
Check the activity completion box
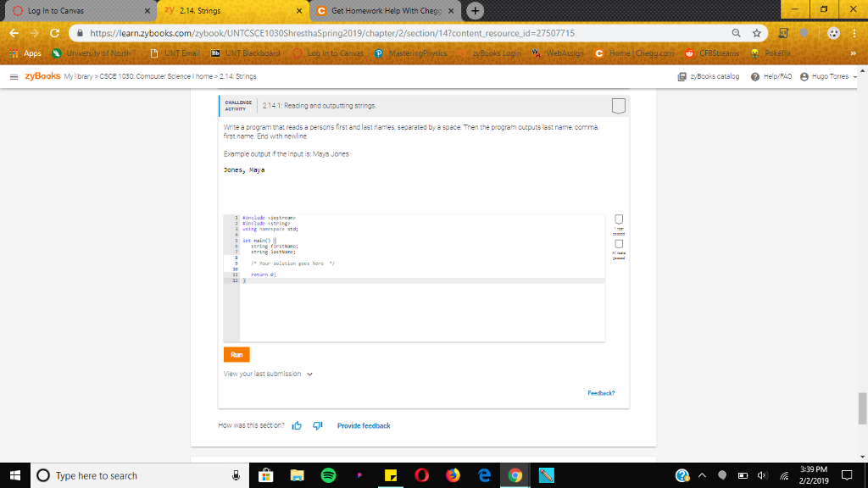tap(620, 105)
